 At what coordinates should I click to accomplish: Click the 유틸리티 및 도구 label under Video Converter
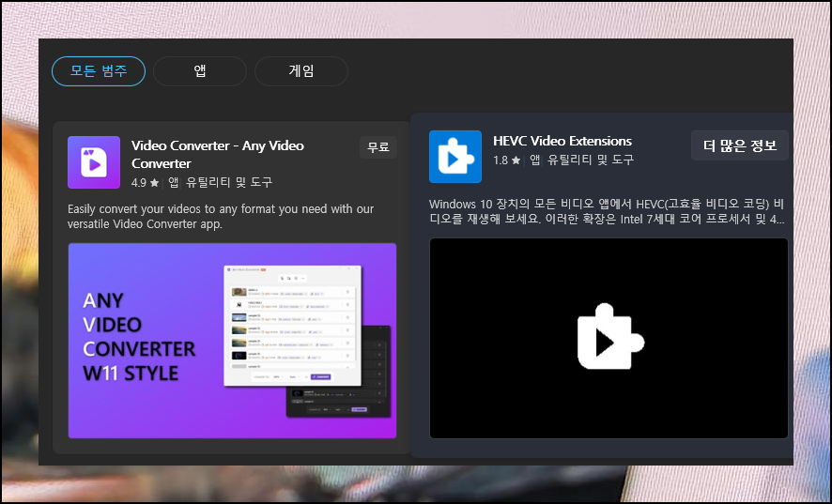click(229, 182)
